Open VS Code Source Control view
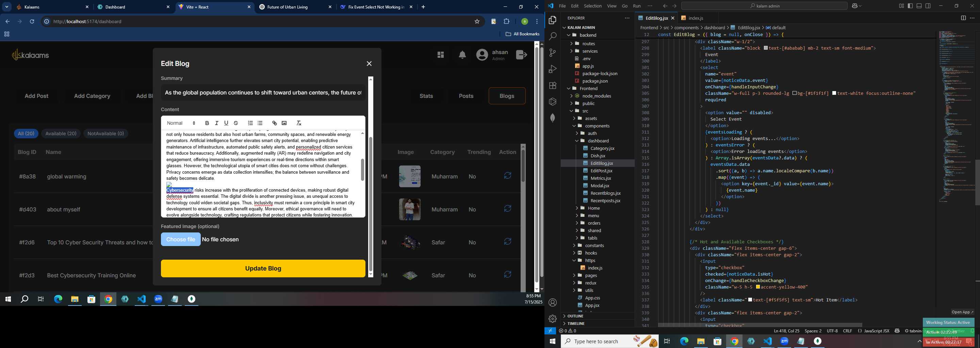Viewport: 980px width, 348px height. click(553, 53)
